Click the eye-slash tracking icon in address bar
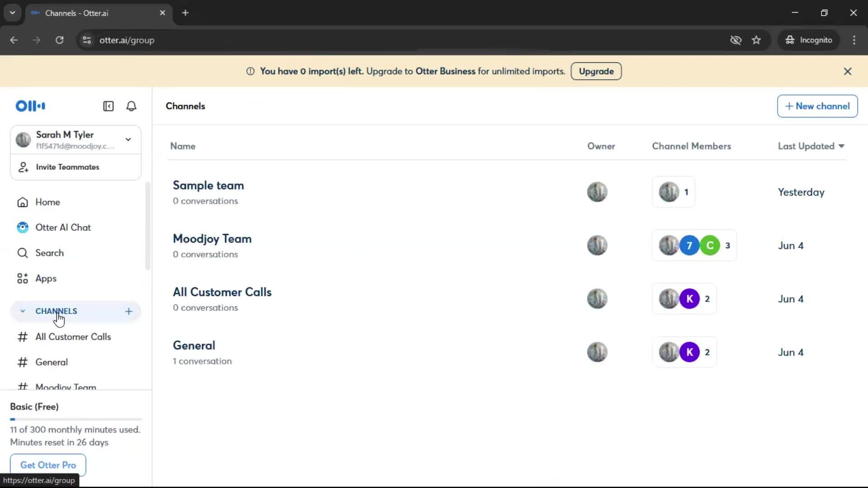 736,40
